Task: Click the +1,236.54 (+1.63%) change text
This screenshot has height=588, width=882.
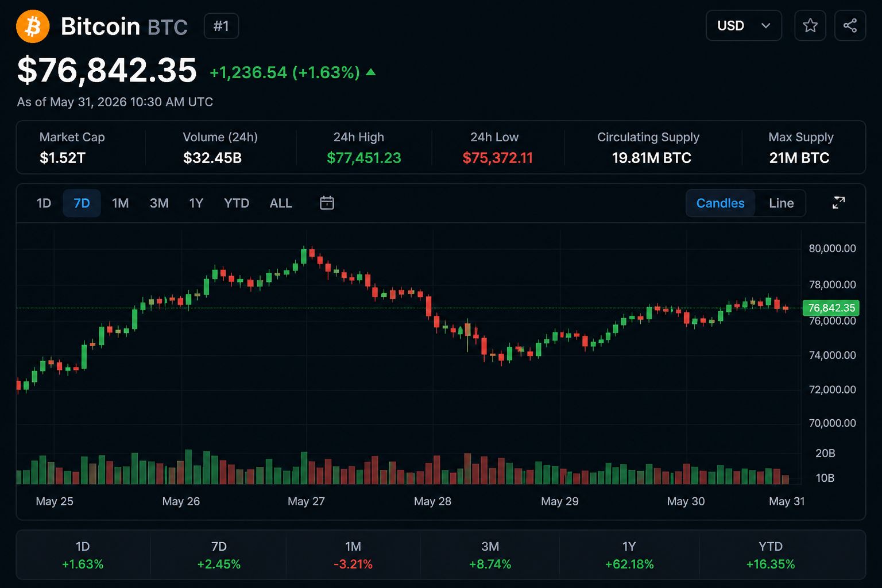Action: [285, 72]
